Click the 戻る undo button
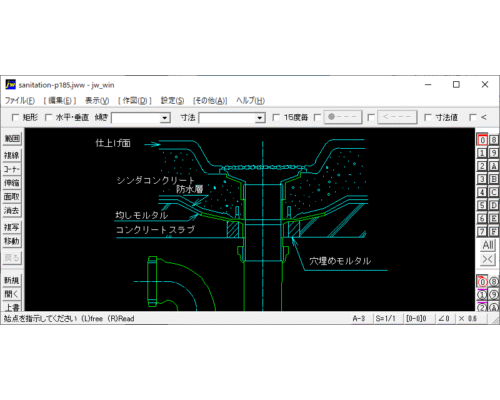 coord(12,258)
